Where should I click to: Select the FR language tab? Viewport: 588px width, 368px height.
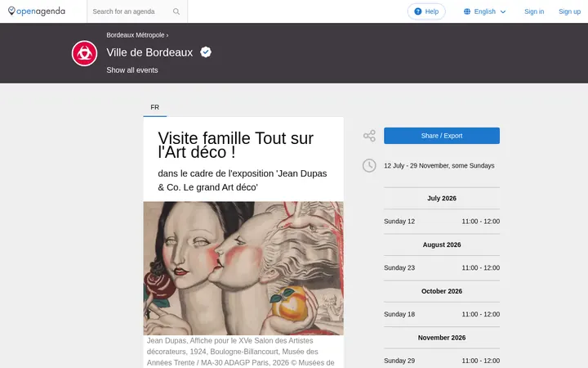click(x=155, y=107)
